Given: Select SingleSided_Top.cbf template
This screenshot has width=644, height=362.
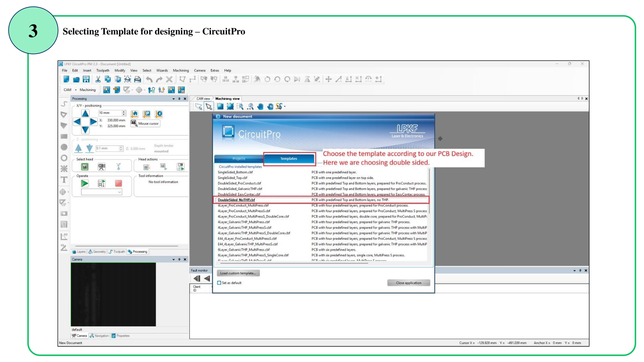Looking at the screenshot, I should [232, 178].
